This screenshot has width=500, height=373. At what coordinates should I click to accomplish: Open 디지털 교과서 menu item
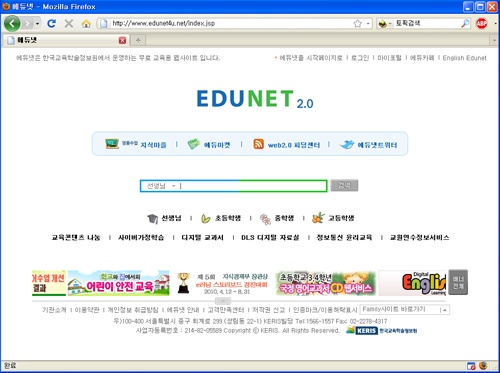click(202, 238)
